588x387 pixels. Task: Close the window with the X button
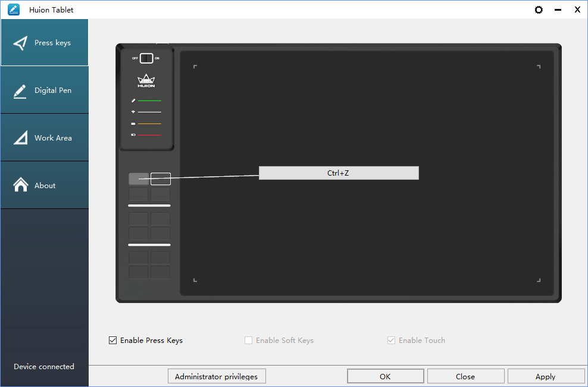(577, 10)
